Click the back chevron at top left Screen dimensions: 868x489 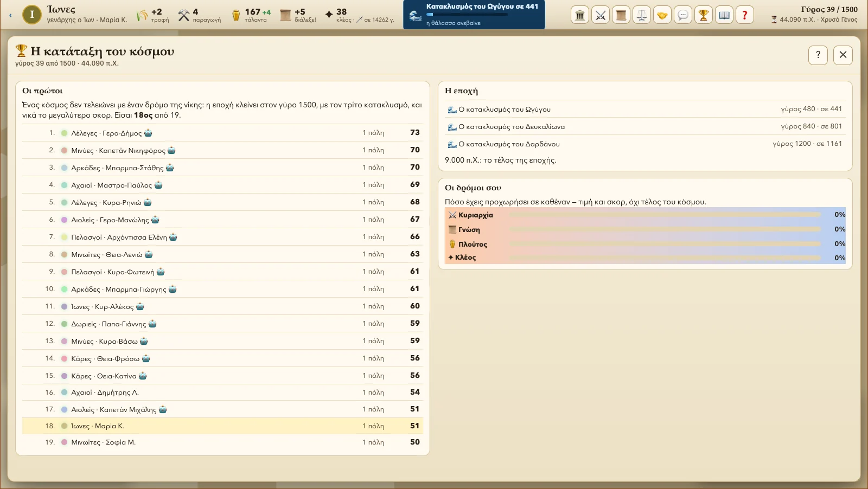10,15
